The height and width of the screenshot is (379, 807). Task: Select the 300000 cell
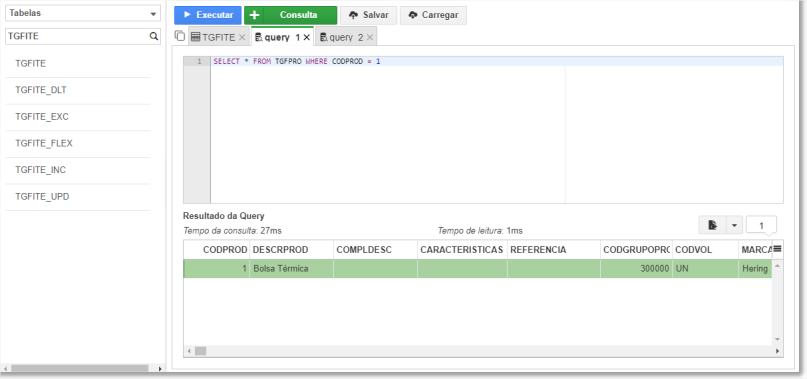click(x=636, y=269)
